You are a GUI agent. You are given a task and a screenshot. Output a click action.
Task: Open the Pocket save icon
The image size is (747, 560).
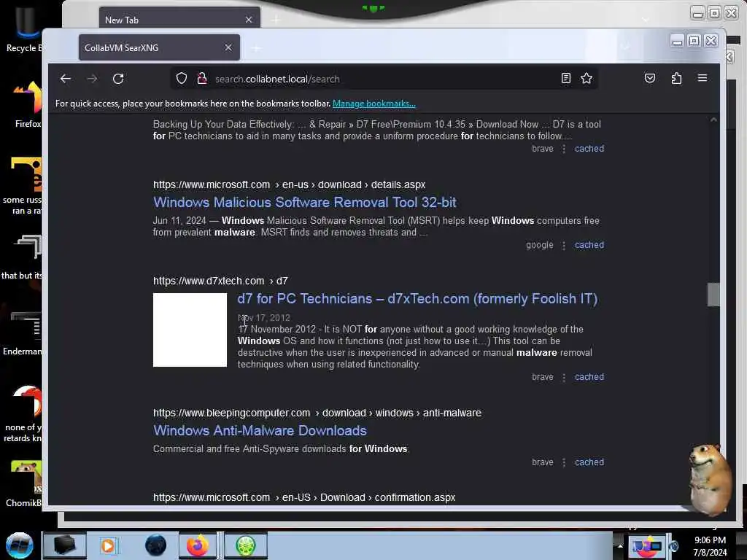(x=650, y=78)
